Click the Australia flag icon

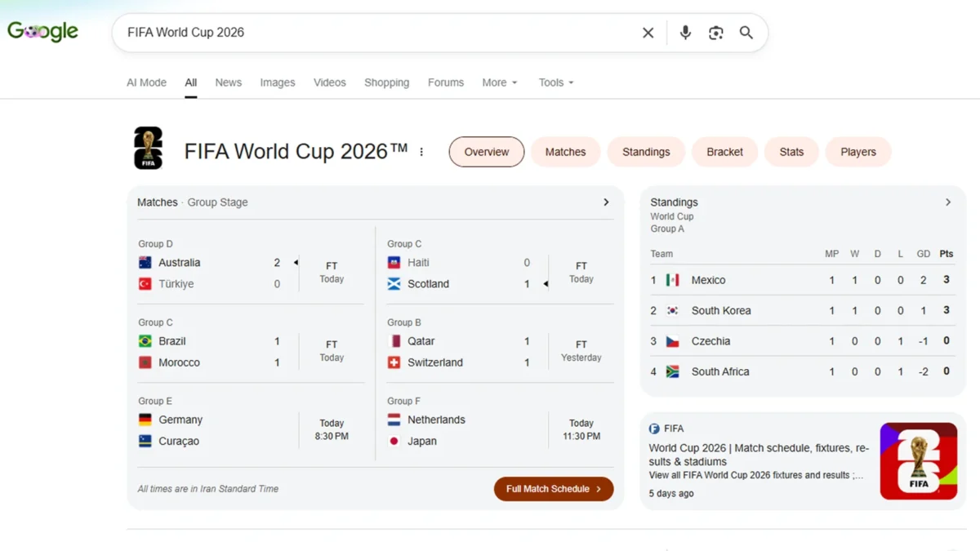pyautogui.click(x=145, y=263)
